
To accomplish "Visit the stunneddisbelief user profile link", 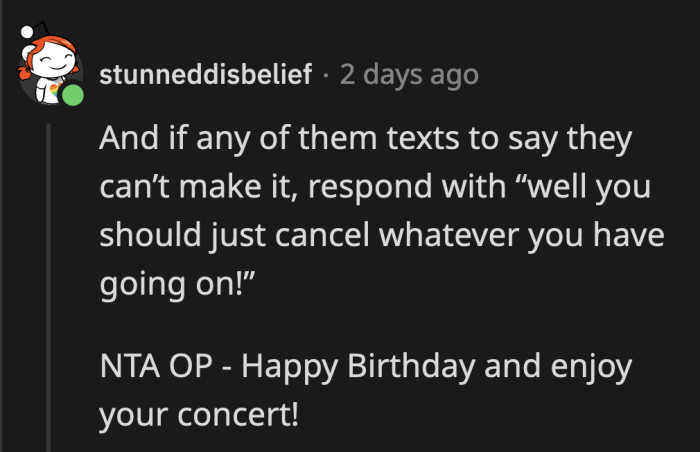I will (x=206, y=75).
